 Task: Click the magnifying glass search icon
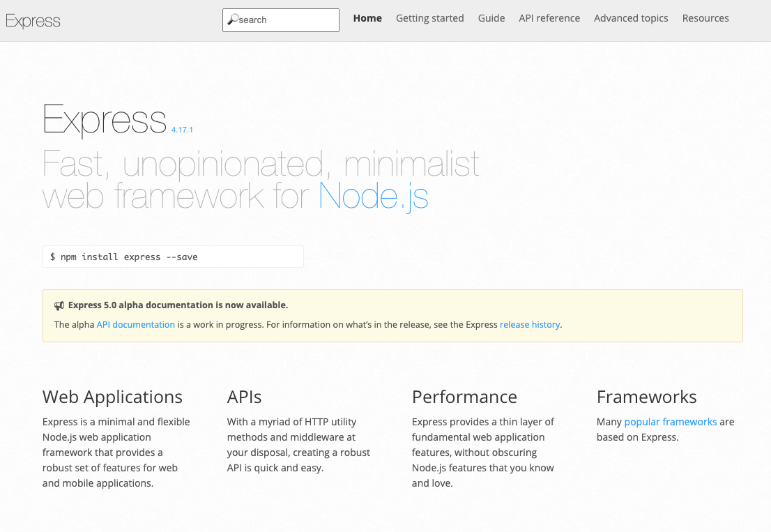(x=233, y=20)
